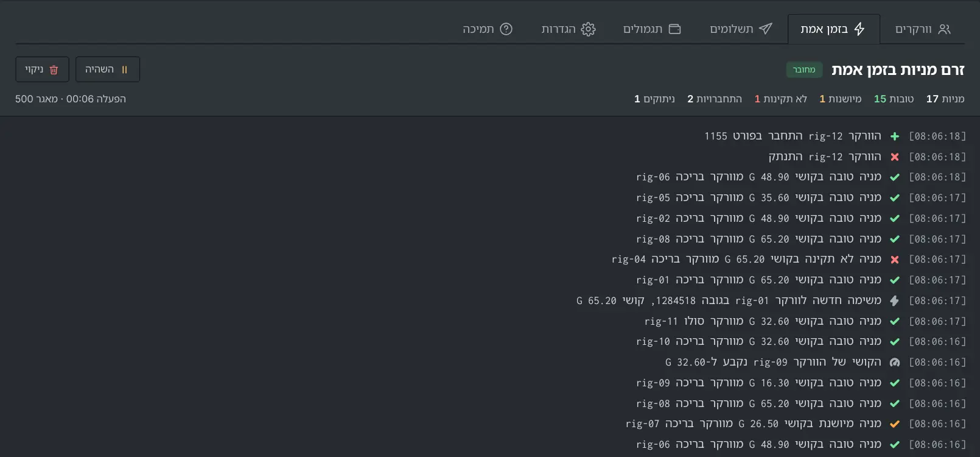Screen dimensions: 980x457
Task: Click the red X icon on rig-04 invalid share
Action: pos(895,260)
